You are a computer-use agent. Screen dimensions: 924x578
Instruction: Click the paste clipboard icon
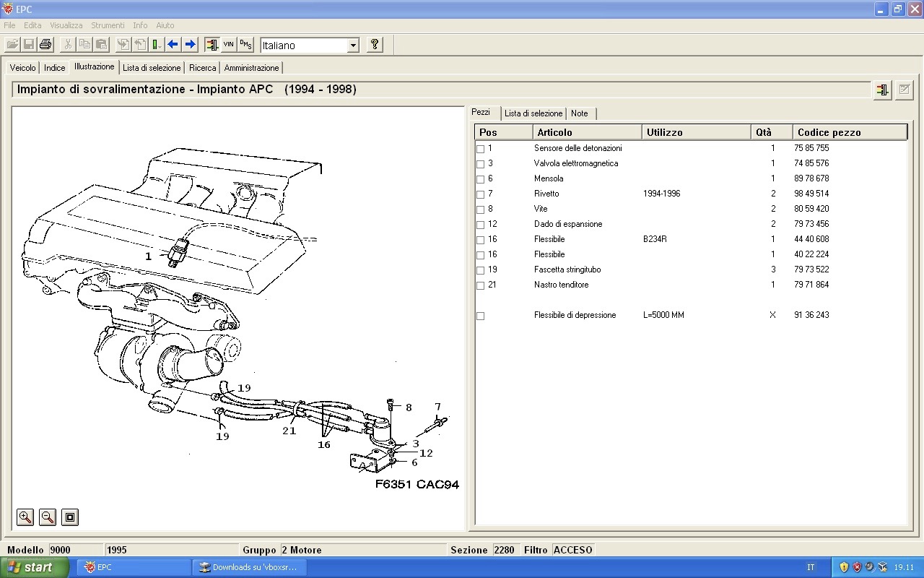101,45
